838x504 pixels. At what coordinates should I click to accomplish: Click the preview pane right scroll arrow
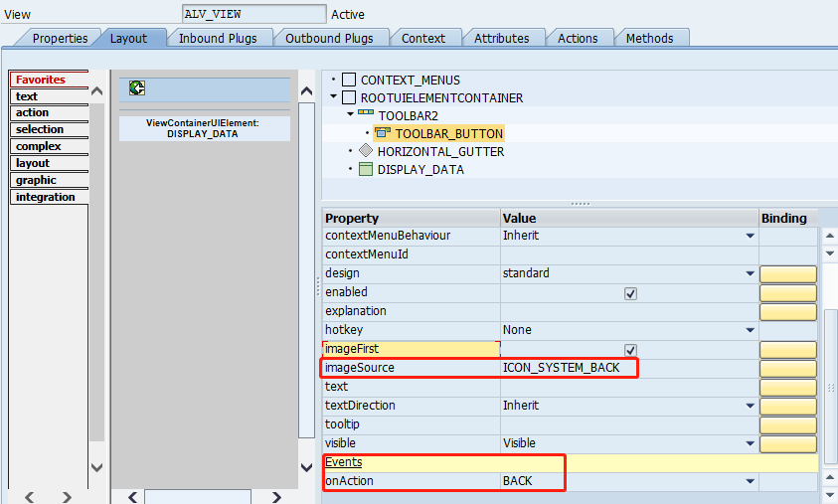coord(276,497)
